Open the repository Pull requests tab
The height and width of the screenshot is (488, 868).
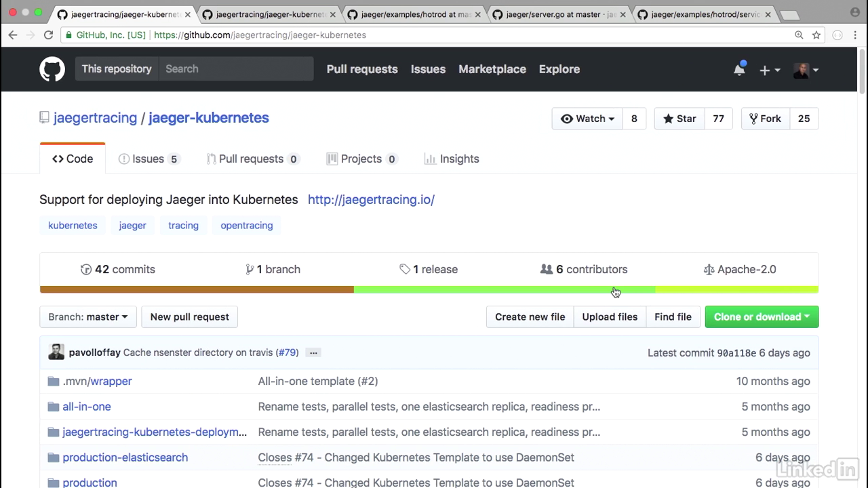point(252,159)
